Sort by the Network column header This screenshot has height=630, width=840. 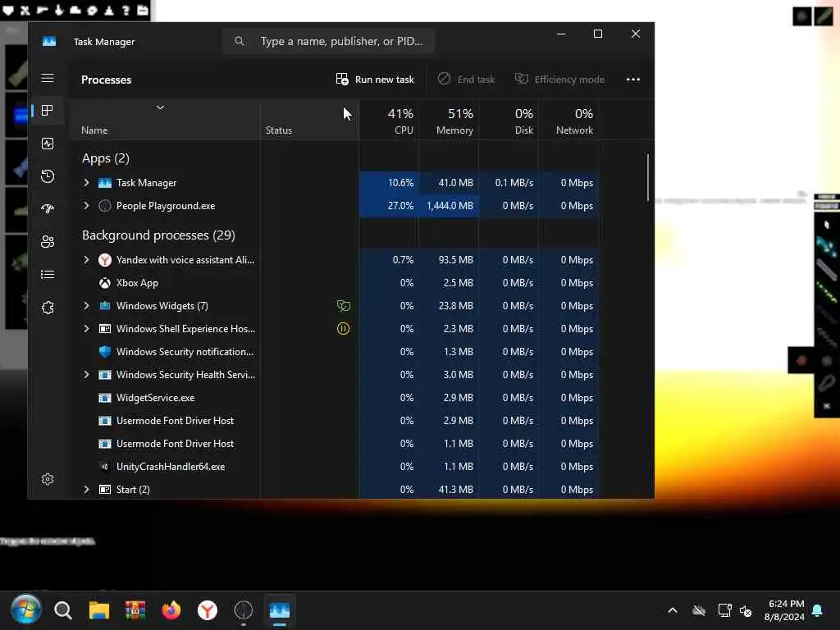569,121
